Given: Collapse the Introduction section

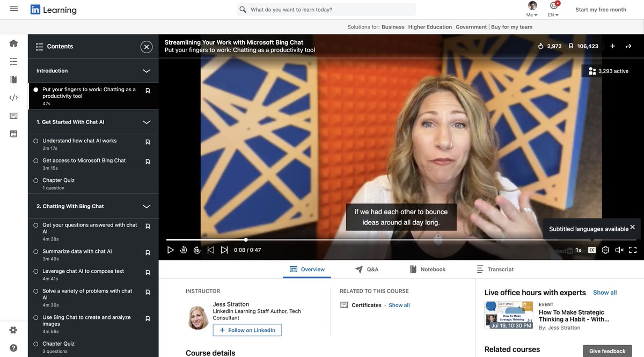Looking at the screenshot, I should (147, 71).
